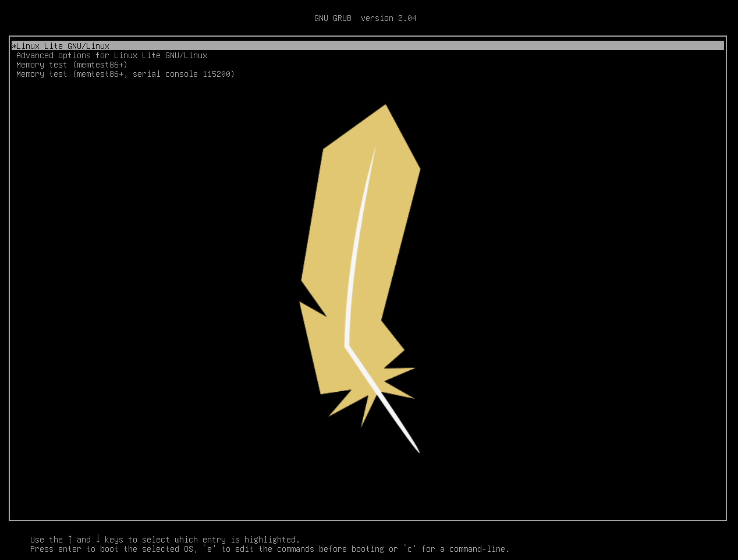
Task: Click the up arrow symbol in help text
Action: click(70, 540)
